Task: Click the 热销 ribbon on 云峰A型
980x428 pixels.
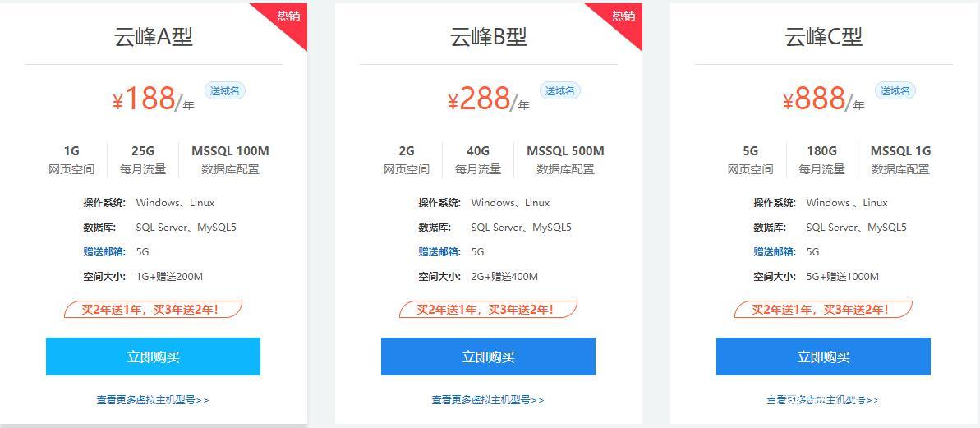Action: pos(288,17)
